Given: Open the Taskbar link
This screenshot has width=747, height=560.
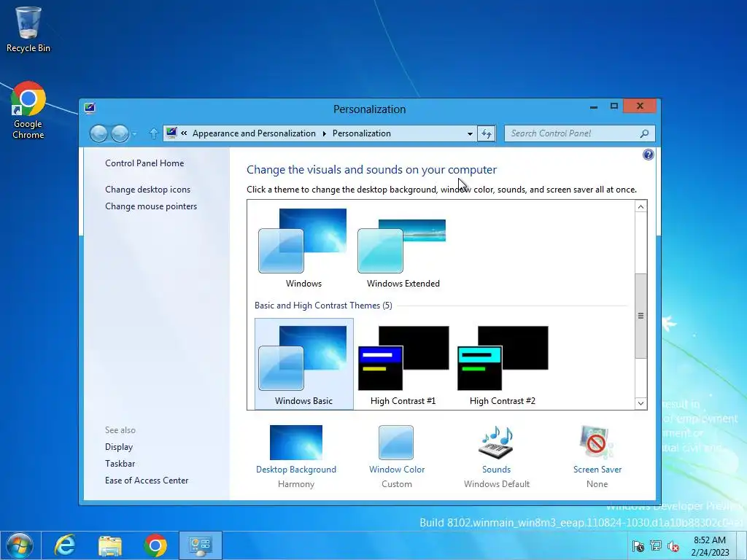Looking at the screenshot, I should (120, 463).
